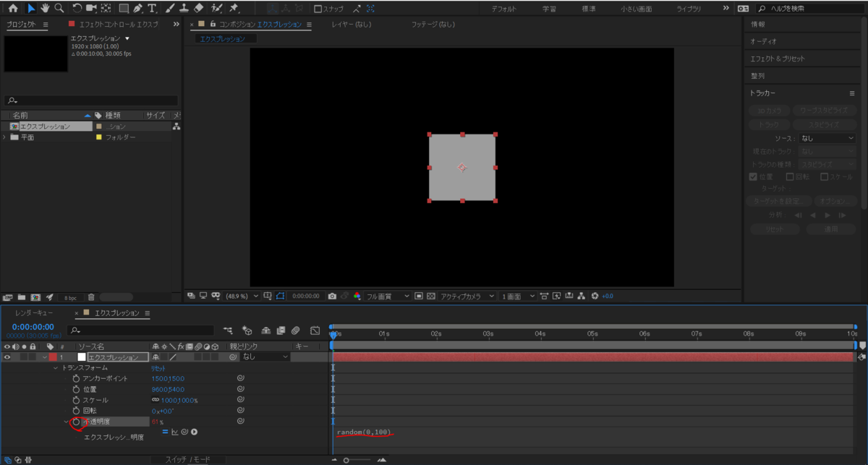Click the trash delete icon in Project panel

[x=91, y=297]
